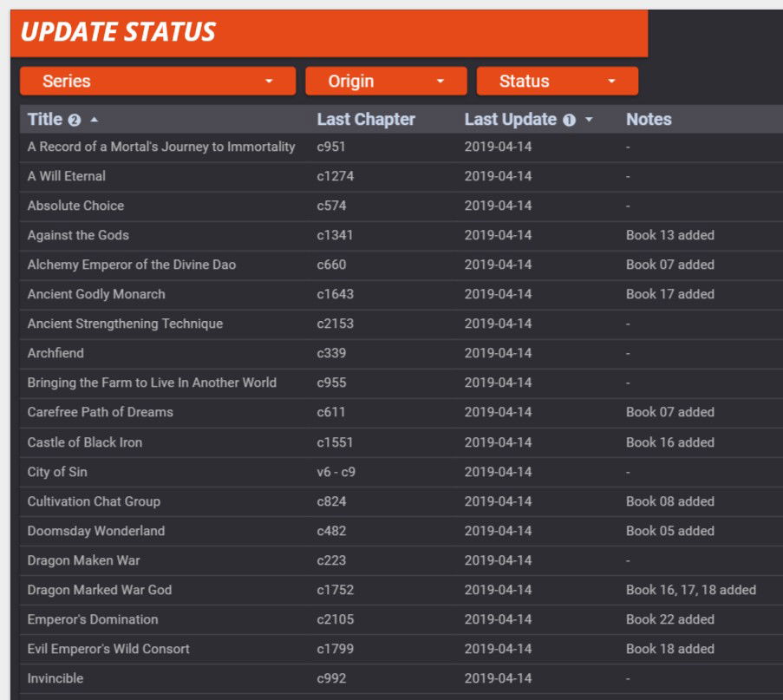This screenshot has height=700, width=783.
Task: Open the Status filter dropdown
Action: 558,81
